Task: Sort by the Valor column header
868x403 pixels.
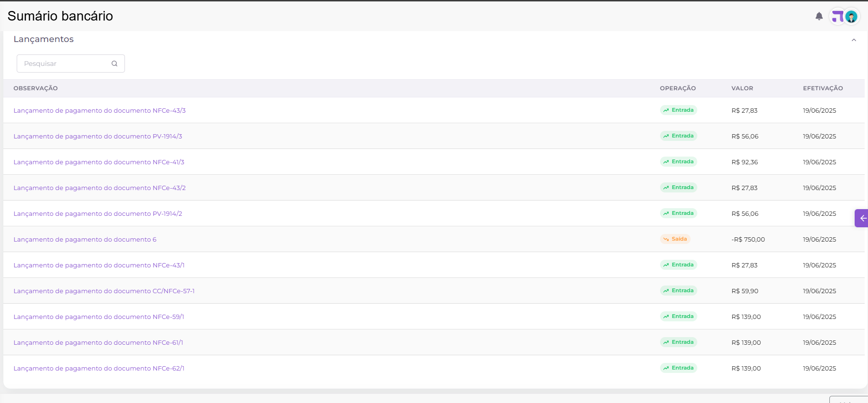Action: pos(742,88)
